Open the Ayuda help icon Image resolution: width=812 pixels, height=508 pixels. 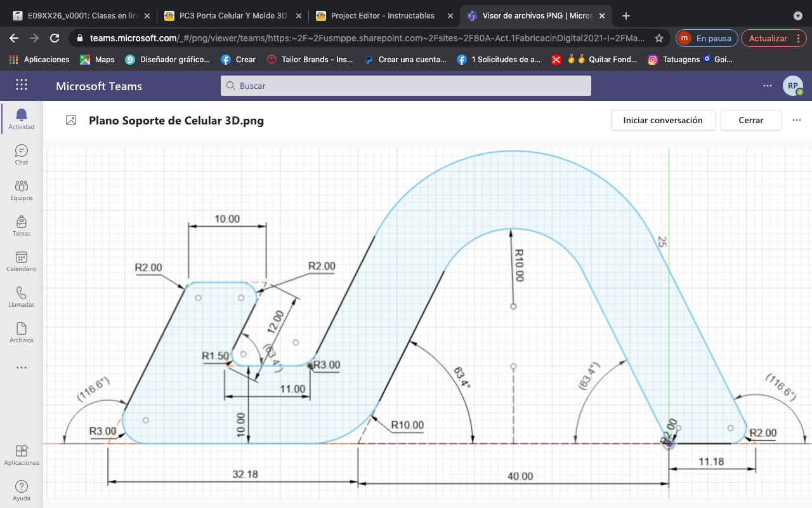pyautogui.click(x=22, y=490)
